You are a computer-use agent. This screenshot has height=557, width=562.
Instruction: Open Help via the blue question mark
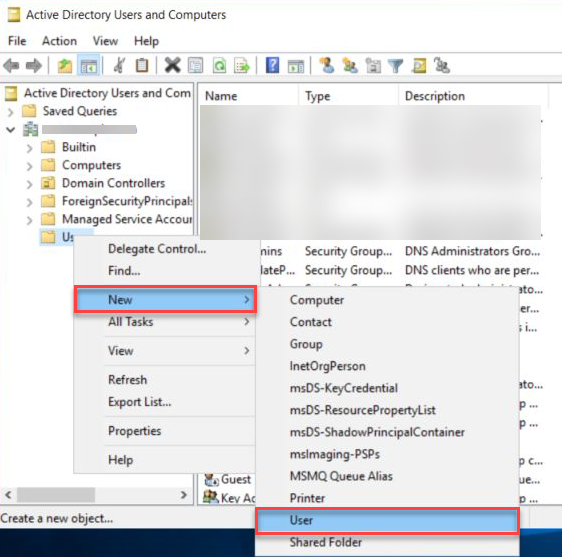[x=272, y=66]
